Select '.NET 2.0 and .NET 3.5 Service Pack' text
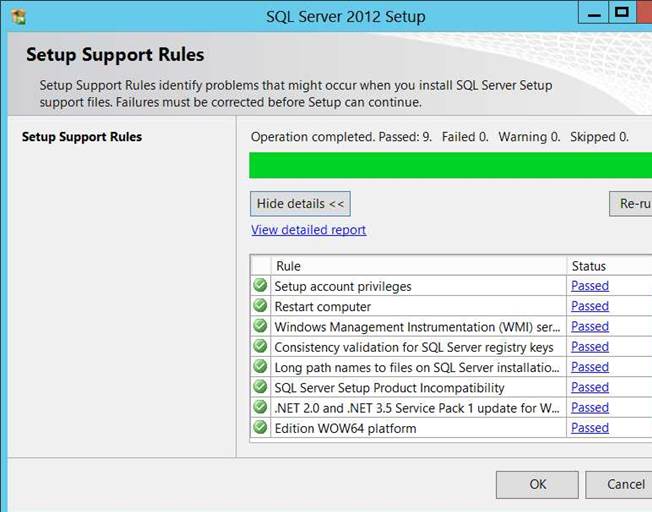 tap(417, 408)
